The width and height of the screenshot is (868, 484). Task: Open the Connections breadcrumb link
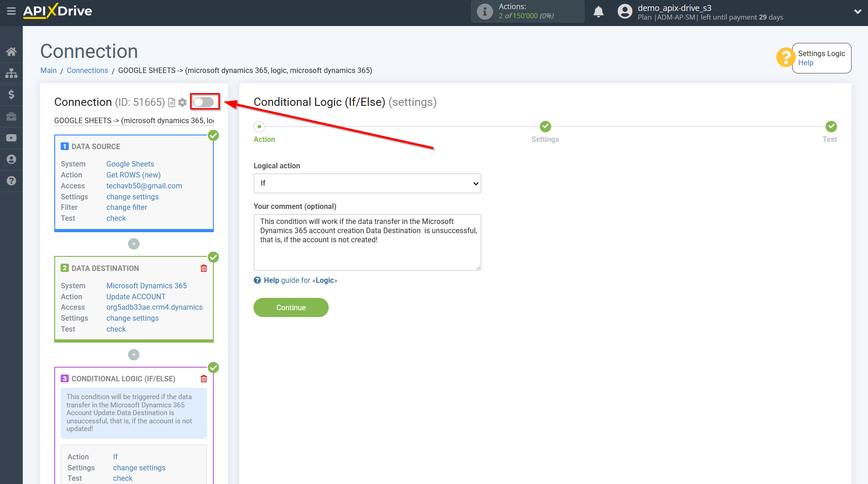(x=88, y=70)
